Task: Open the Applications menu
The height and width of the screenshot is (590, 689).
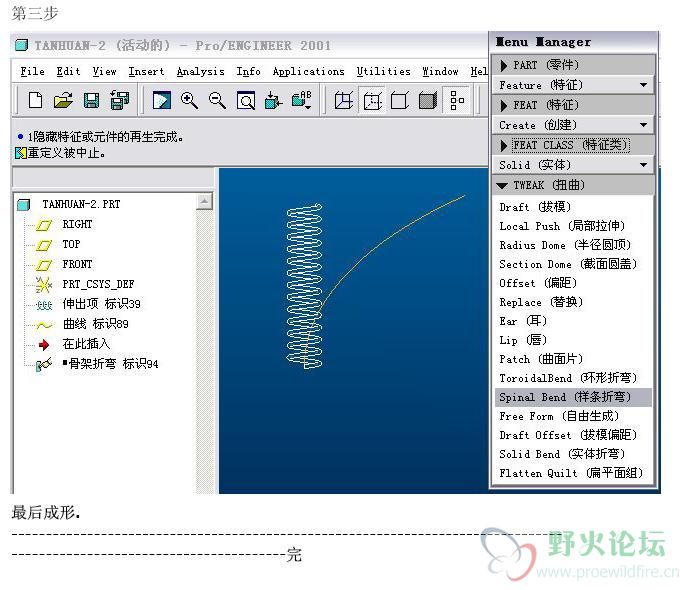Action: click(x=308, y=72)
